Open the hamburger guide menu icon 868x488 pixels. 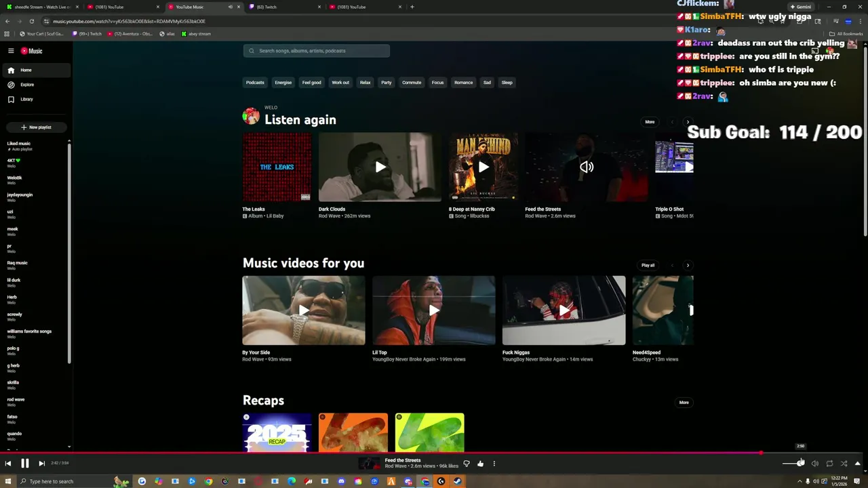point(11,51)
